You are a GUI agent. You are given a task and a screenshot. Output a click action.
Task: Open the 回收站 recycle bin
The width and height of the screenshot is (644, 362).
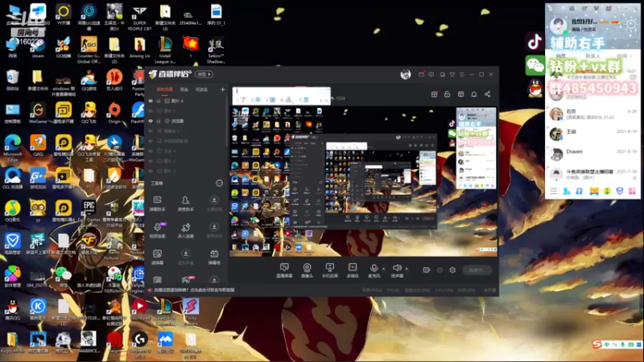pyautogui.click(x=13, y=80)
